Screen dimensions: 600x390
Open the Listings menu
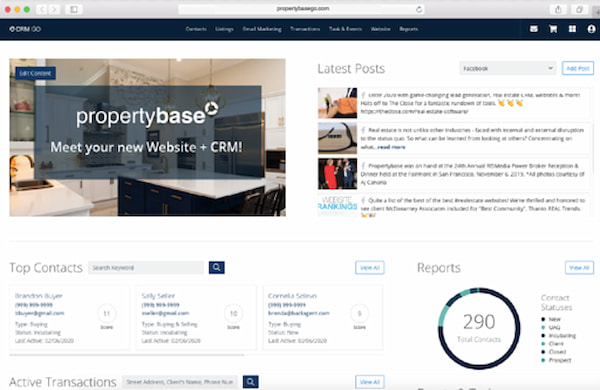pyautogui.click(x=224, y=29)
